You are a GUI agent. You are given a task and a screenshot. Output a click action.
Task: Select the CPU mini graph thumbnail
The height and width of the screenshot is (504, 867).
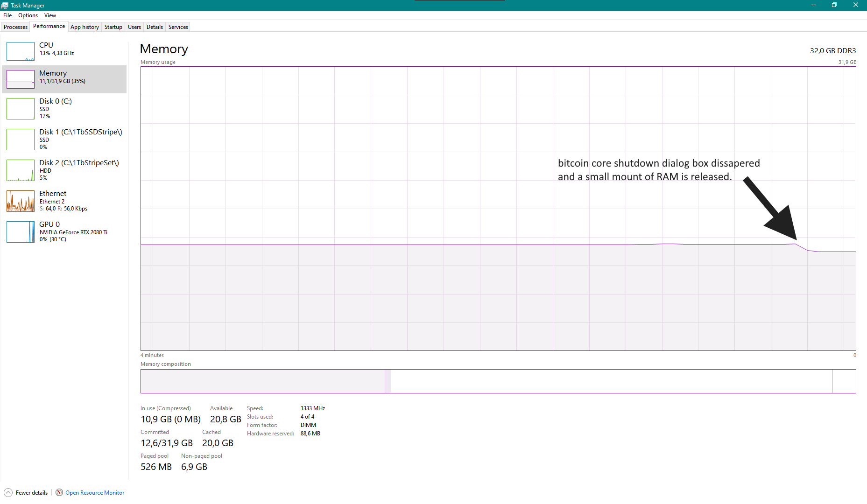[21, 51]
